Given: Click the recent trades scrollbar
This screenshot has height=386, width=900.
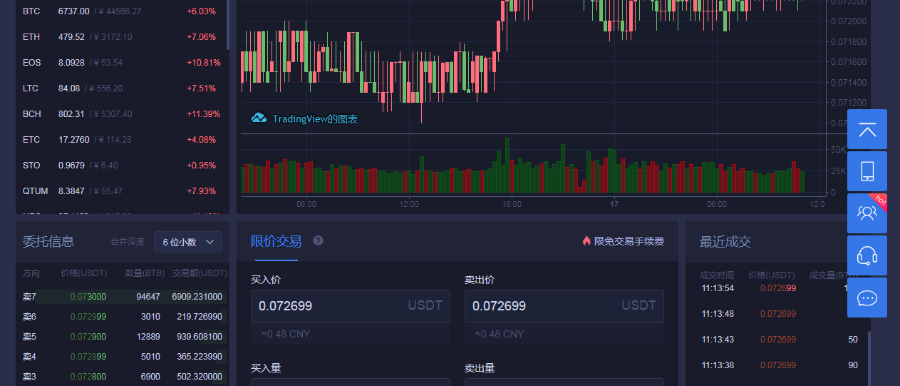Looking at the screenshot, I should coord(870,358).
